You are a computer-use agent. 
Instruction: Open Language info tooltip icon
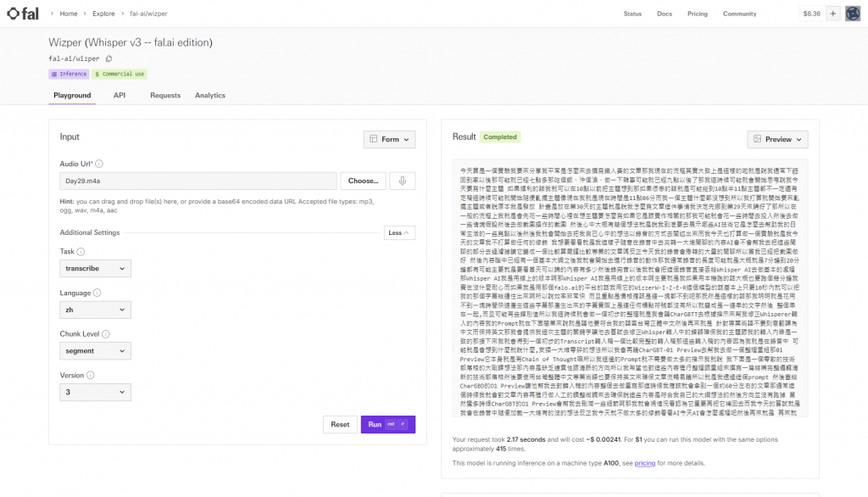click(x=97, y=293)
